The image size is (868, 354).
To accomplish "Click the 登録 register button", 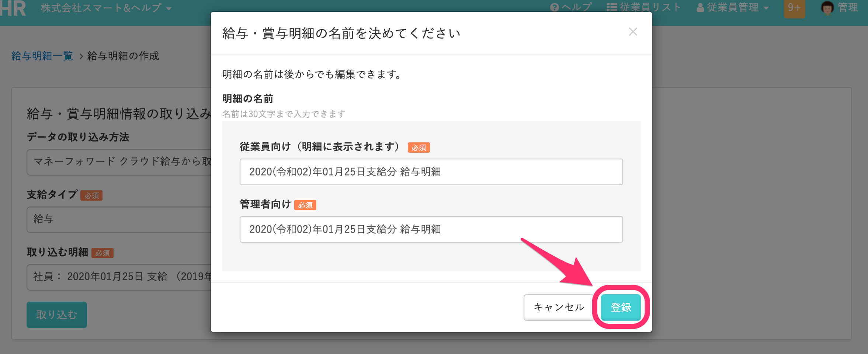I will tap(621, 307).
